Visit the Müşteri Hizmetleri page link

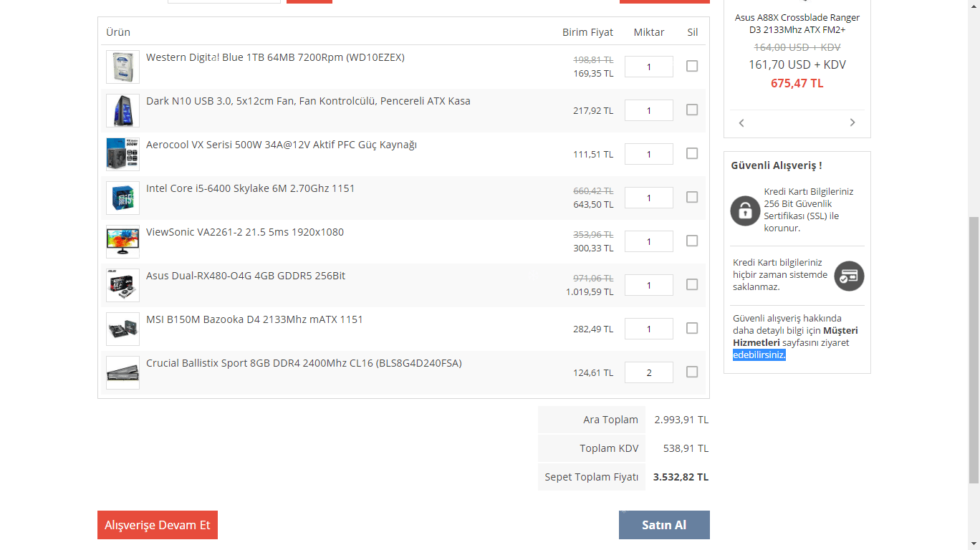pos(795,337)
